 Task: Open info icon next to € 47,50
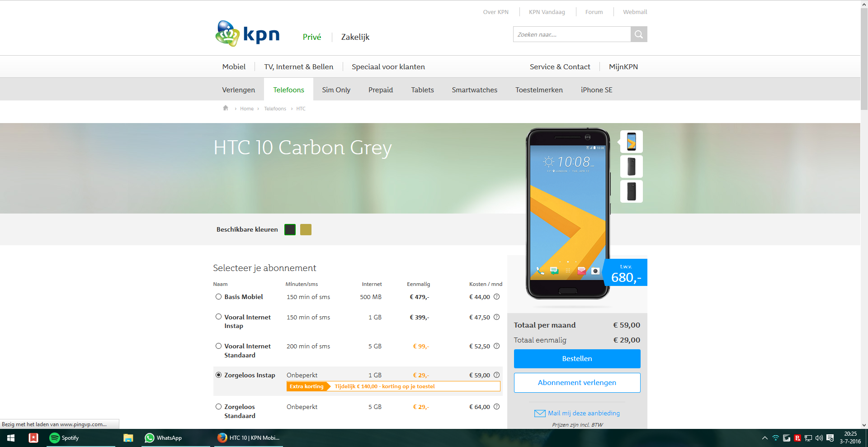tap(496, 317)
